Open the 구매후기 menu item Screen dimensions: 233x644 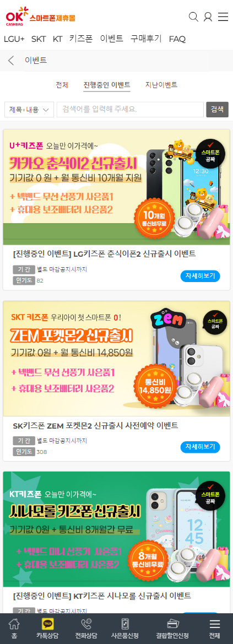146,39
